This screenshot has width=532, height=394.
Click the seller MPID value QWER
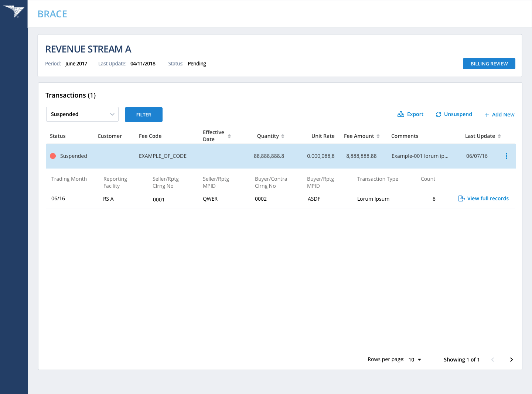coord(210,199)
